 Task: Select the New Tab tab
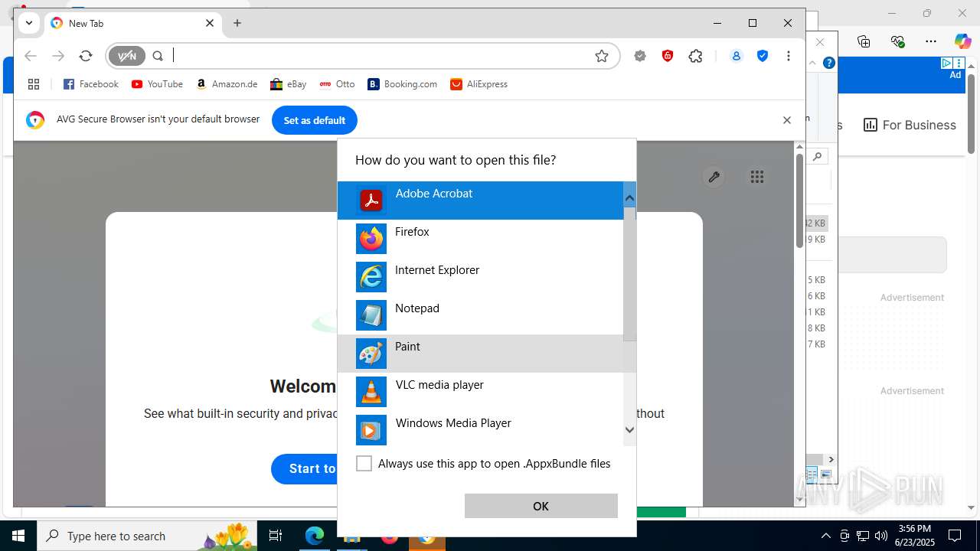pyautogui.click(x=133, y=23)
